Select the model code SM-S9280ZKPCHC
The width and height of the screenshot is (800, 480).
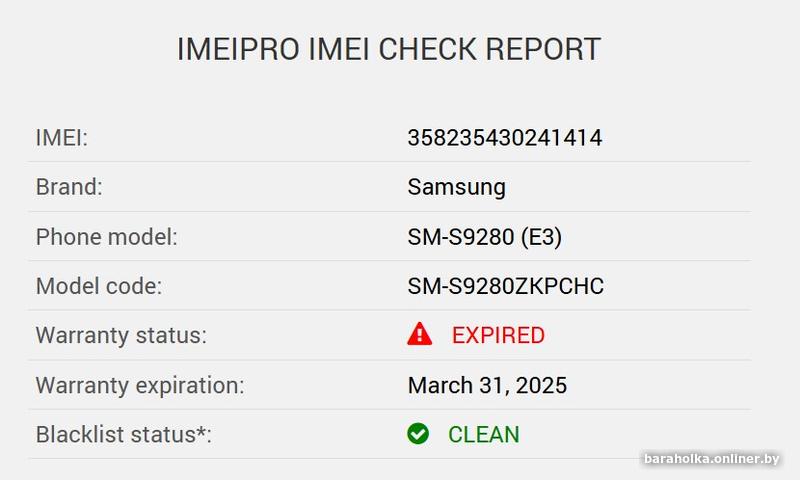505,286
